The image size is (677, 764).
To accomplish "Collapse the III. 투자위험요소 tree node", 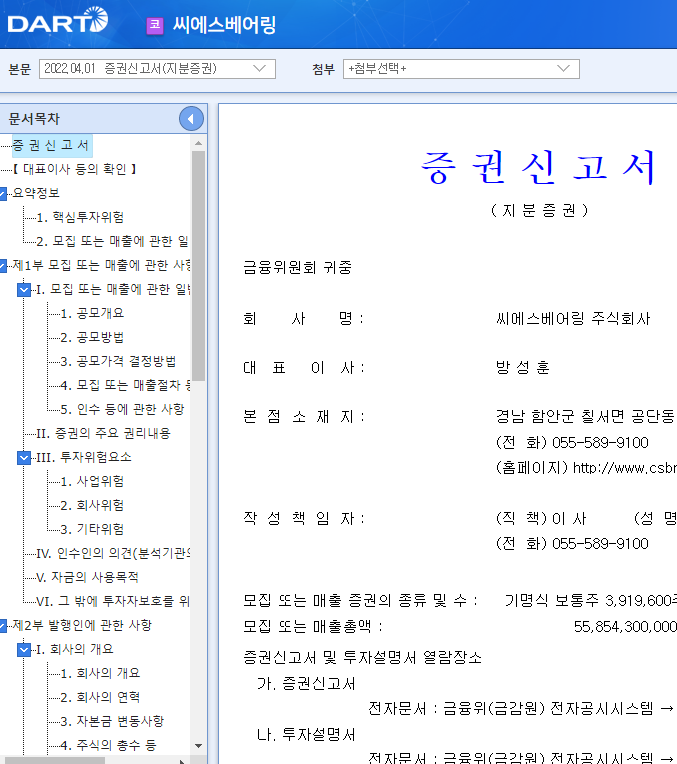I will point(24,458).
